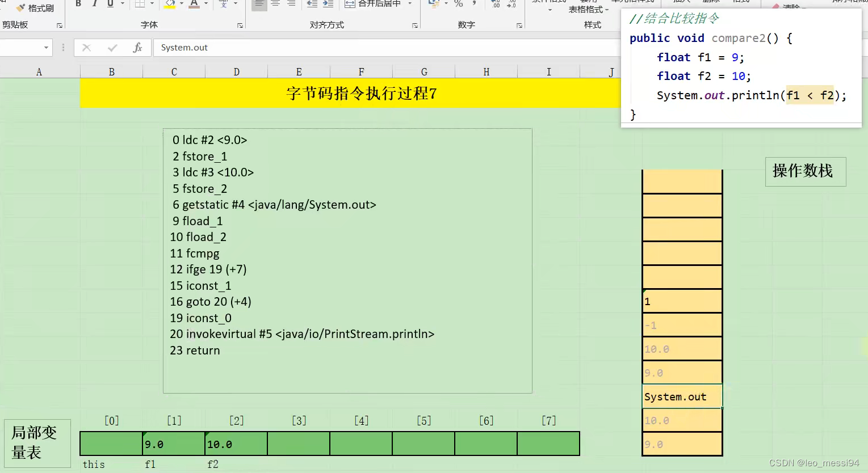Click the 'this' label under slot 0

point(94,464)
